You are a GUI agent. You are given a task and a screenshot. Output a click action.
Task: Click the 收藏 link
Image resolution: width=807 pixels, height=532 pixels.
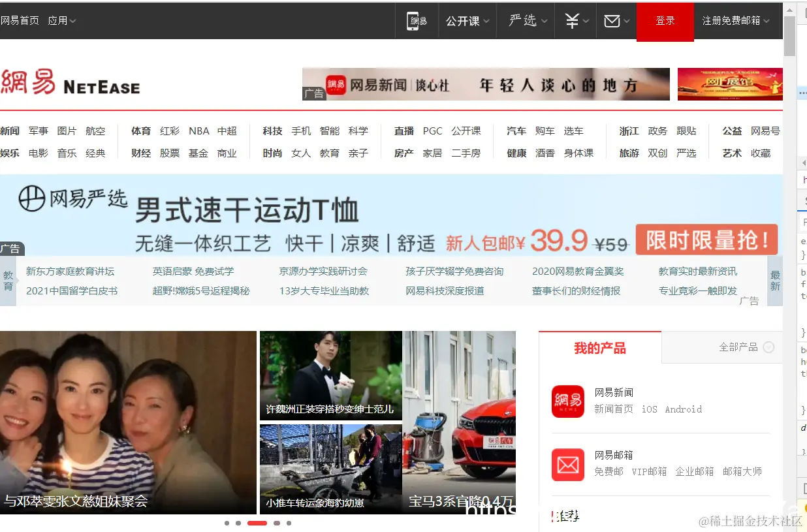pyautogui.click(x=761, y=153)
